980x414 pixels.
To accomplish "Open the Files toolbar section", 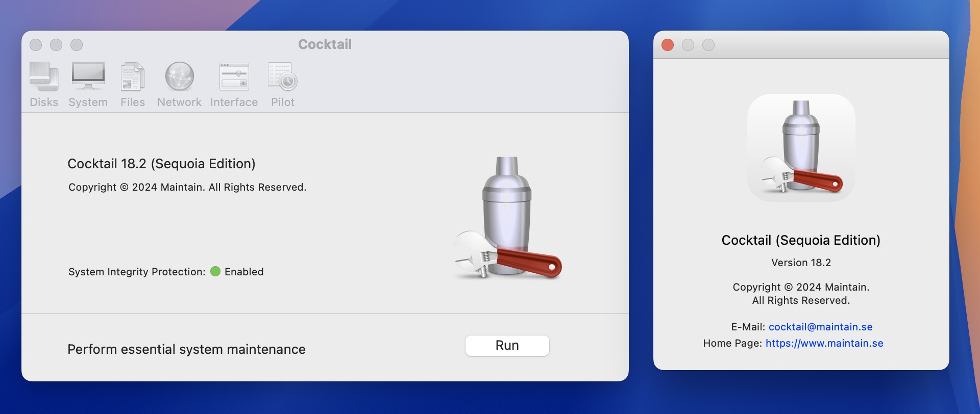I will [133, 85].
